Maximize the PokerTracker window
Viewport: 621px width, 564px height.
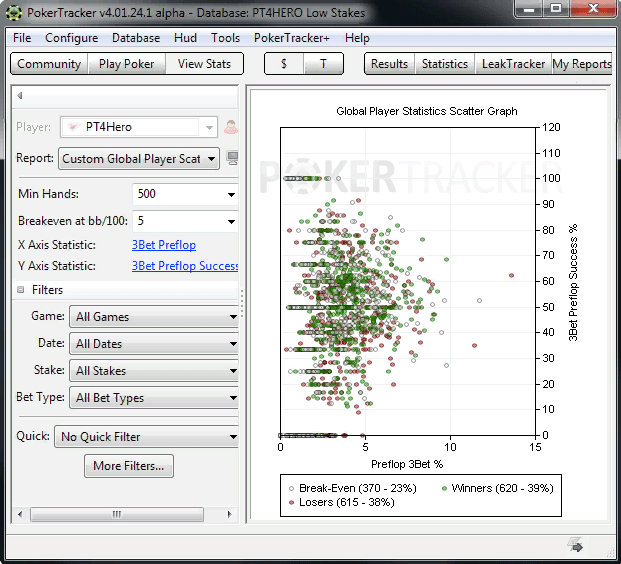pyautogui.click(x=556, y=9)
